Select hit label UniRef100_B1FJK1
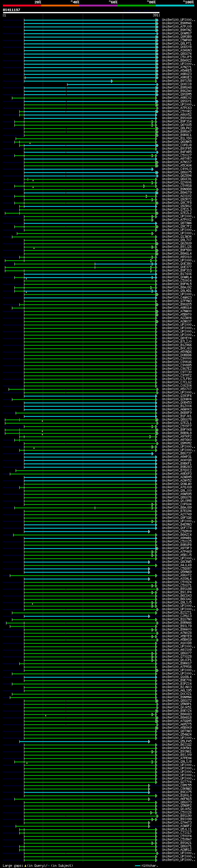Viewport: 197px width, 868px height. [x=177, y=417]
